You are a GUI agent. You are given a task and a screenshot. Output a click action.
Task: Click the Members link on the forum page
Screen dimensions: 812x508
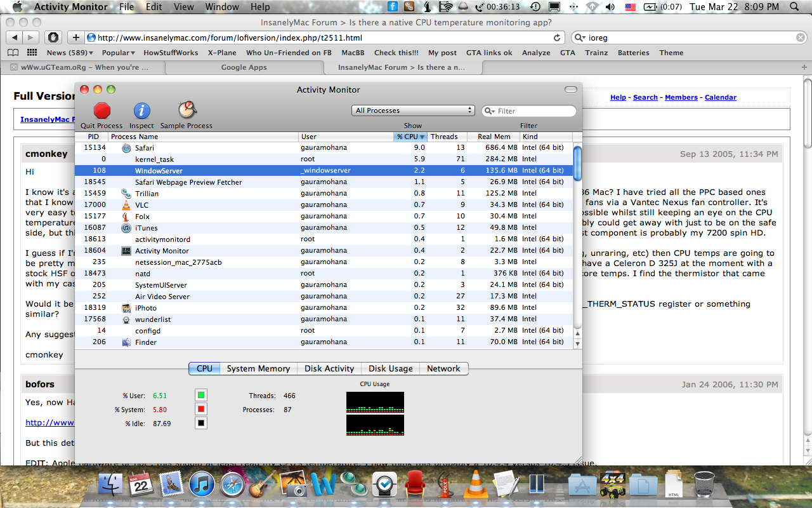point(681,97)
